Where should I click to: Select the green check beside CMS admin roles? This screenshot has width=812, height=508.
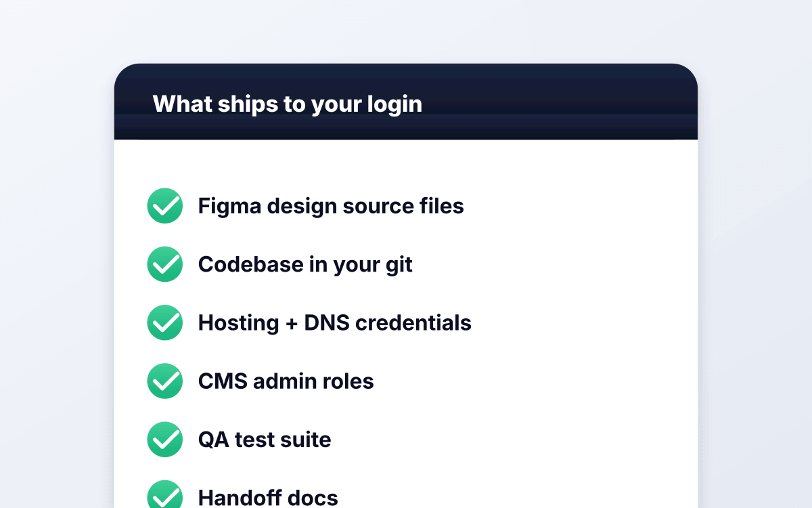(164, 381)
